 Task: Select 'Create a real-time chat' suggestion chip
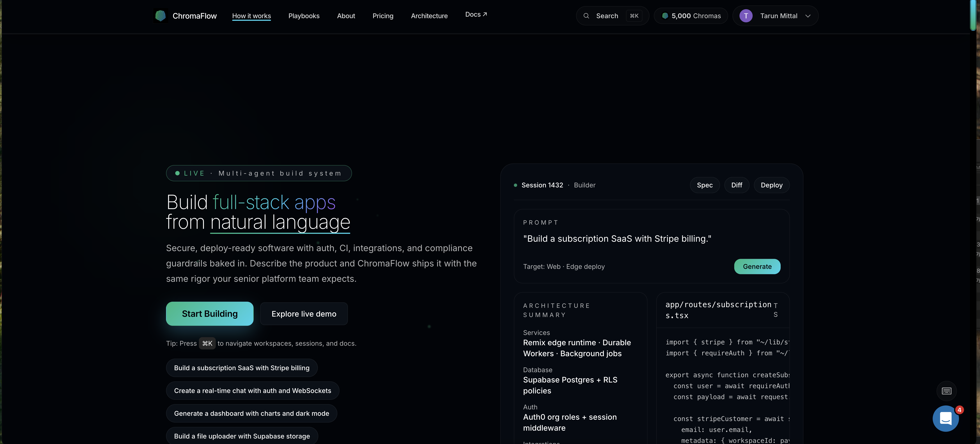(252, 390)
